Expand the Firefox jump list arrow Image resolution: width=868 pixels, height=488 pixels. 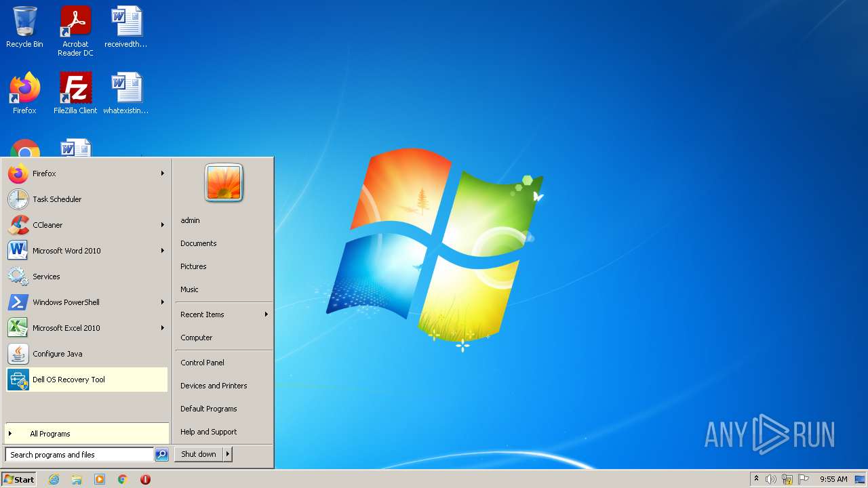click(163, 174)
